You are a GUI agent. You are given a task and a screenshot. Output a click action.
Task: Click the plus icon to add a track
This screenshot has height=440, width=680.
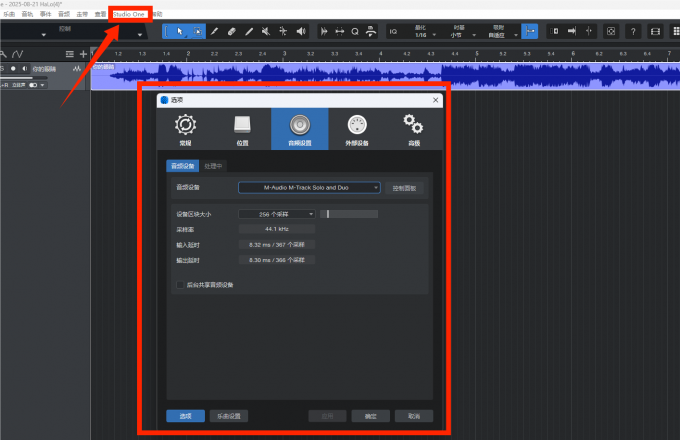pos(83,54)
